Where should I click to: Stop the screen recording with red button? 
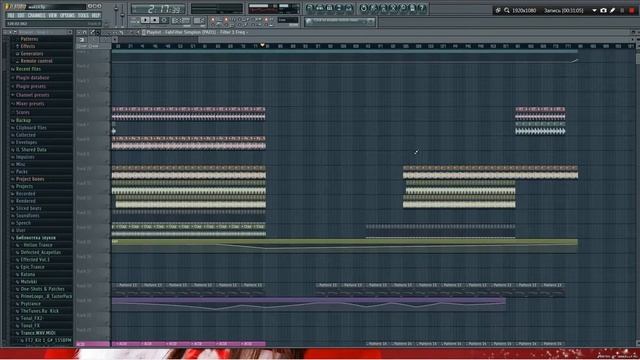632,10
